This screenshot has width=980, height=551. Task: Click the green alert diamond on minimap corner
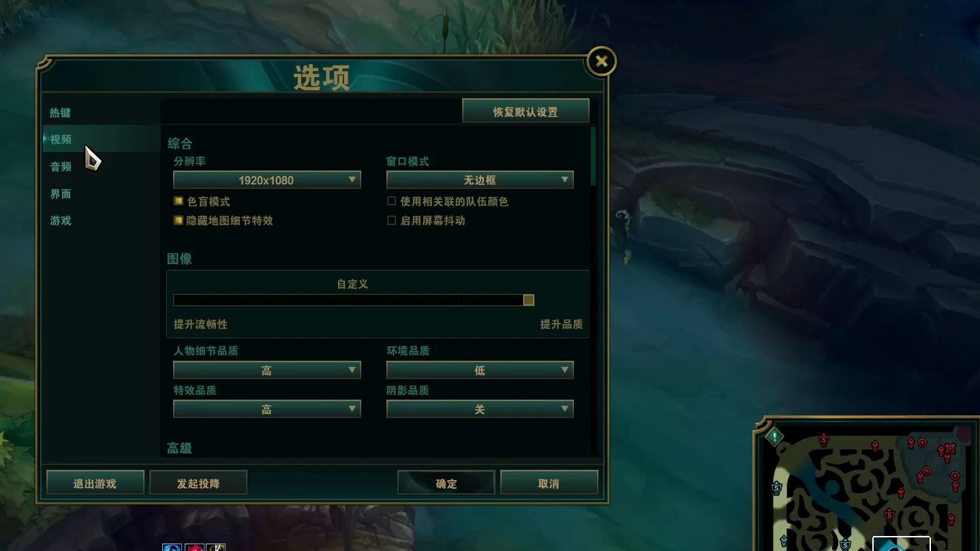coord(775,436)
